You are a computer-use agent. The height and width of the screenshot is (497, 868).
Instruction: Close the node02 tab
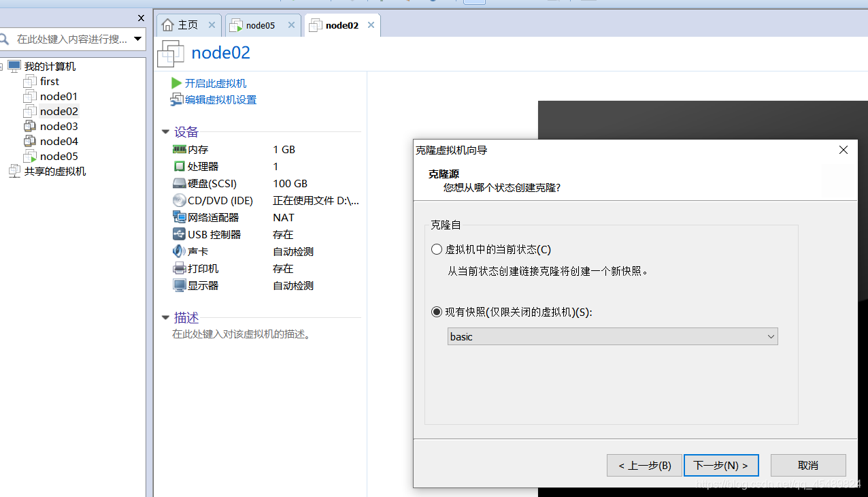coord(371,25)
